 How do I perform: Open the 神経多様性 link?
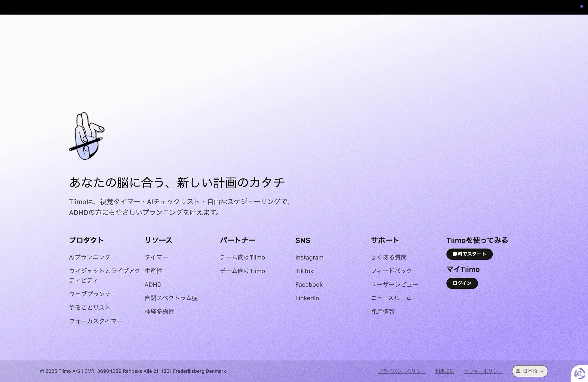point(159,312)
